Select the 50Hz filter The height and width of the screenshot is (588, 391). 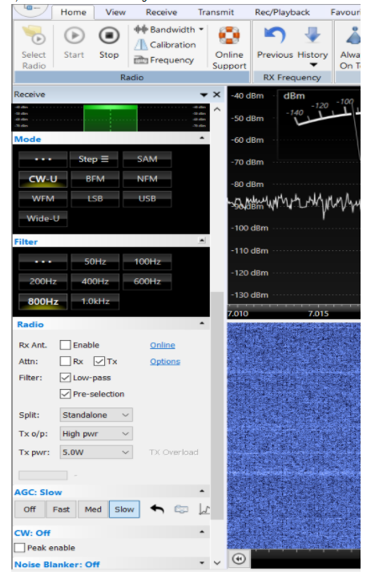[95, 262]
